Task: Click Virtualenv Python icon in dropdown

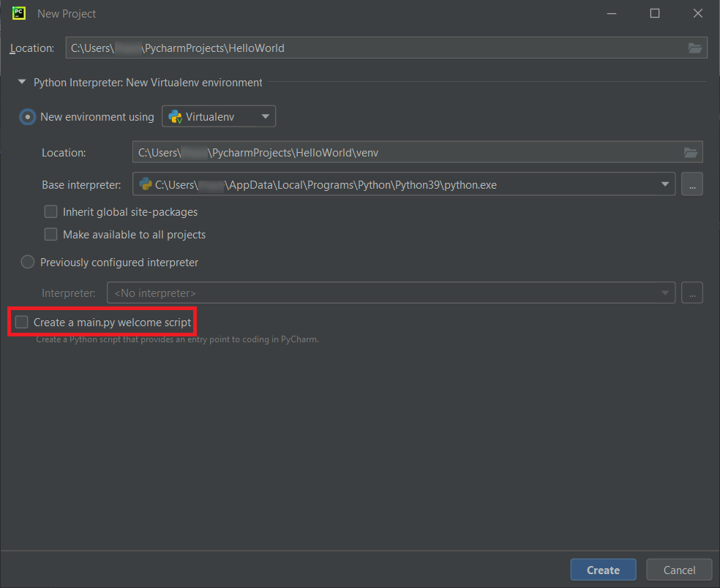Action: pos(176,116)
